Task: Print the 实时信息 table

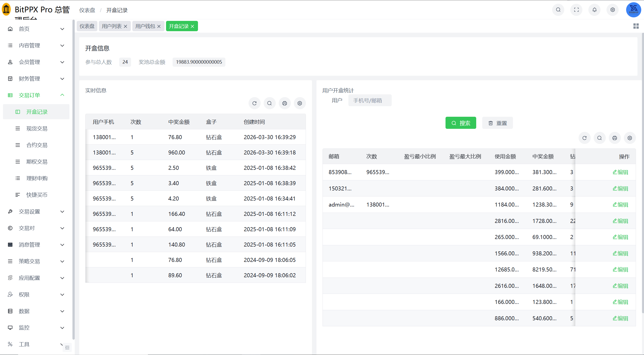Action: [x=285, y=103]
